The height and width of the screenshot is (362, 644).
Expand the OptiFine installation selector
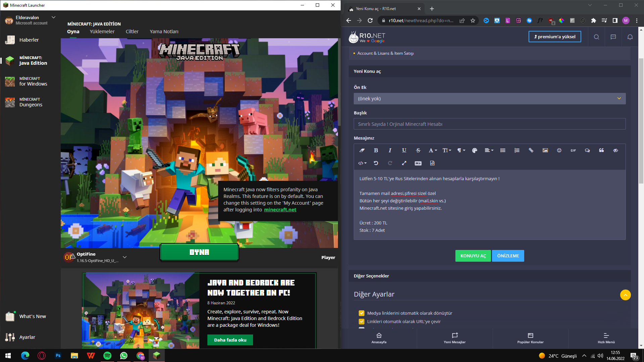pyautogui.click(x=125, y=257)
